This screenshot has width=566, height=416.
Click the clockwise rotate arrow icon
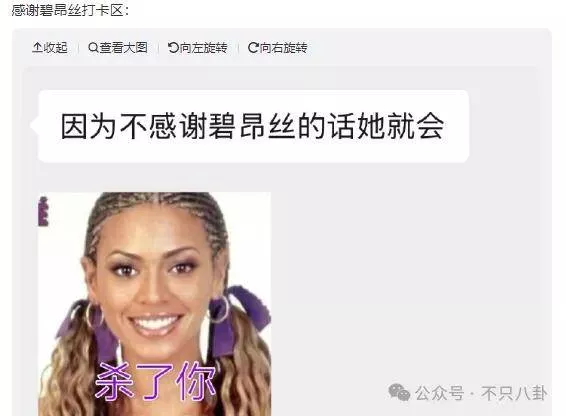click(253, 47)
